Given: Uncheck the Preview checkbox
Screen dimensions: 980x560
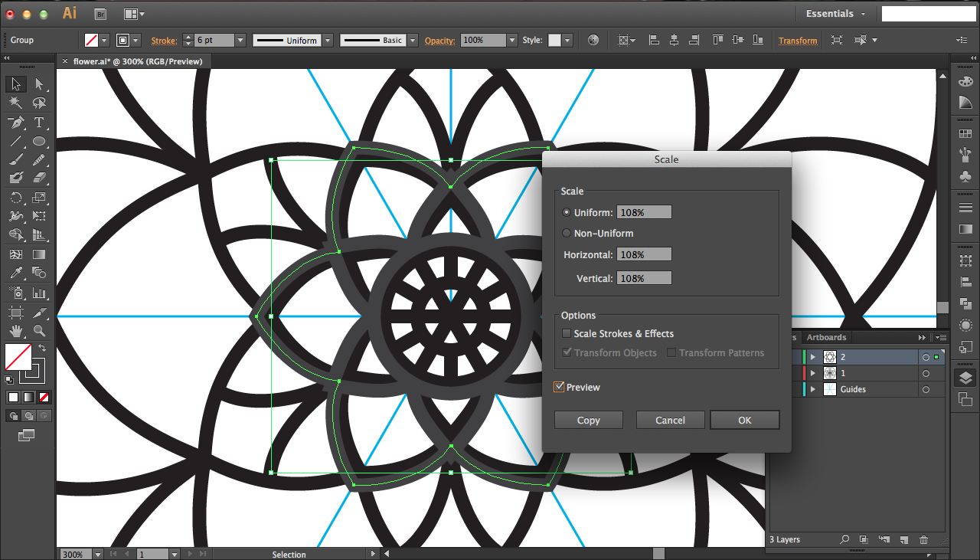Looking at the screenshot, I should tap(559, 387).
